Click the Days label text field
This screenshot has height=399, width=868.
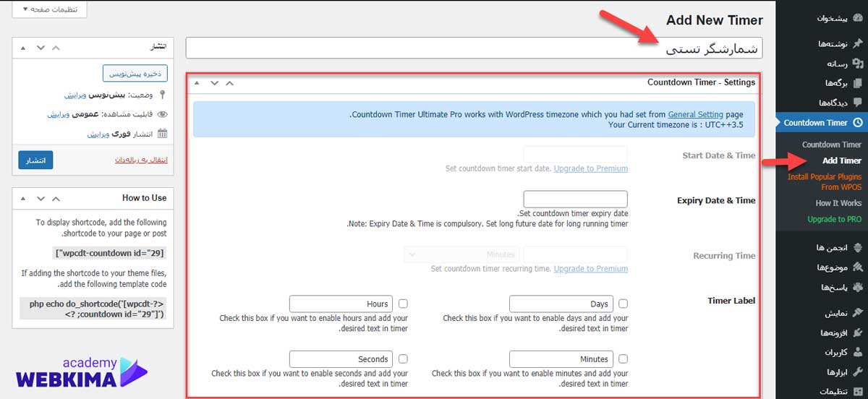click(561, 304)
